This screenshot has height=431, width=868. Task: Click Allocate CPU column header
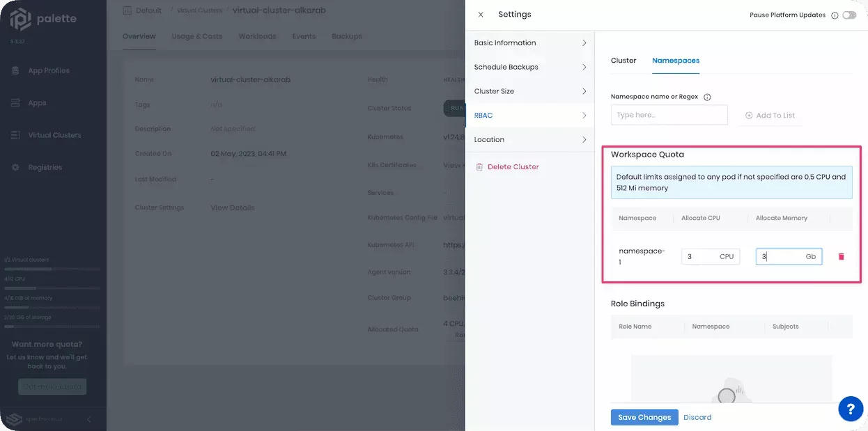click(x=701, y=218)
